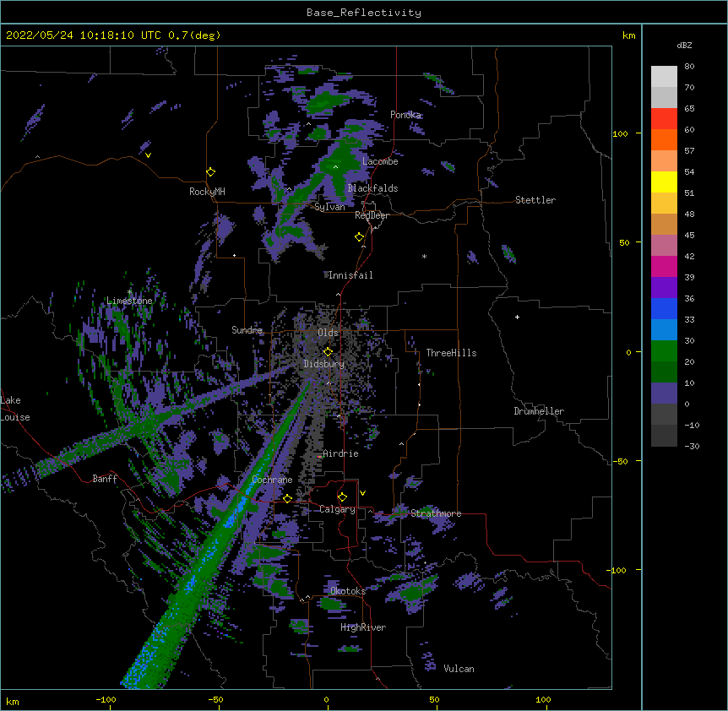
Task: Click the Sylvan label on map
Action: (329, 207)
